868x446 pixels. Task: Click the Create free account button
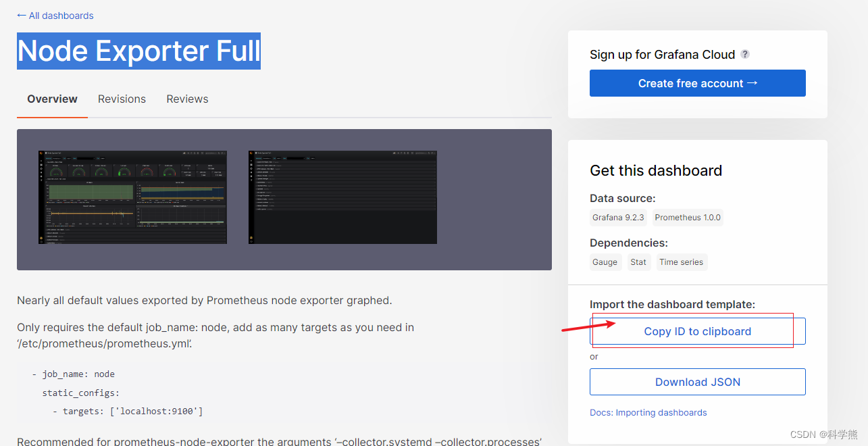tap(698, 83)
